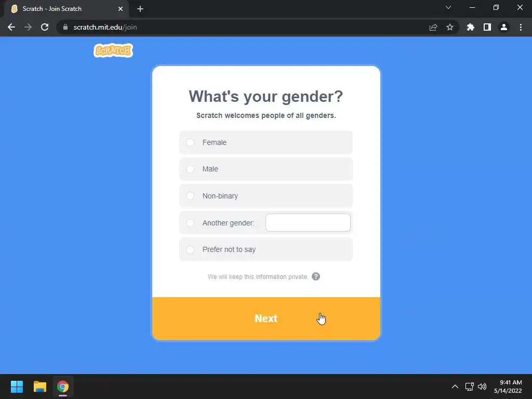The height and width of the screenshot is (399, 532).
Task: Launch File Explorer from the taskbar
Action: (x=39, y=387)
